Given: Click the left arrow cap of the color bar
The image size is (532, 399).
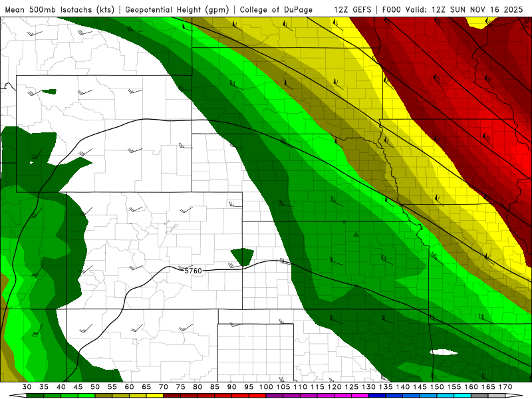Looking at the screenshot, I should (18, 396).
